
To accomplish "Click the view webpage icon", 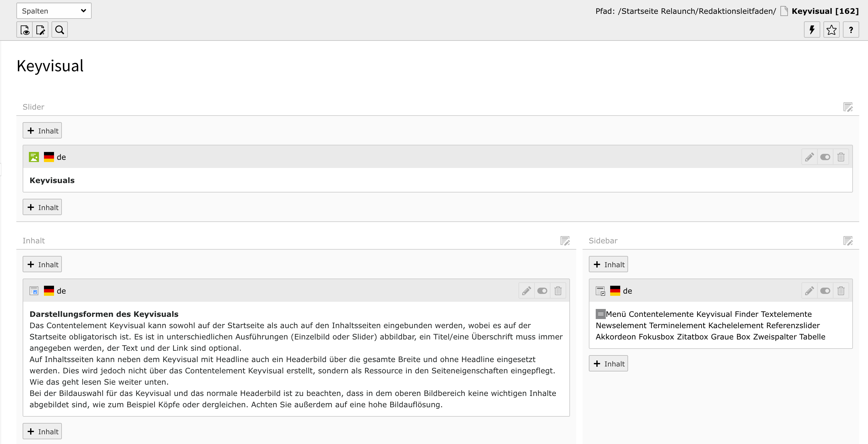I will click(x=24, y=30).
